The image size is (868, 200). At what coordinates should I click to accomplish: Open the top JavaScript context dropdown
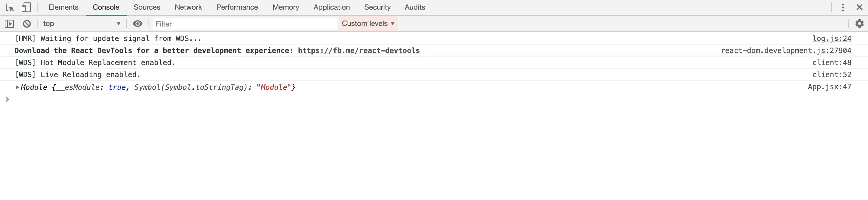click(x=81, y=23)
